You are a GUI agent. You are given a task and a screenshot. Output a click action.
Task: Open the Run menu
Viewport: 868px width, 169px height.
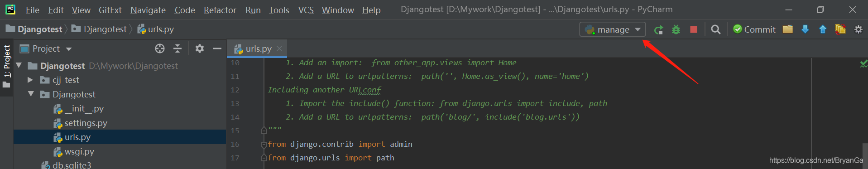coord(253,10)
